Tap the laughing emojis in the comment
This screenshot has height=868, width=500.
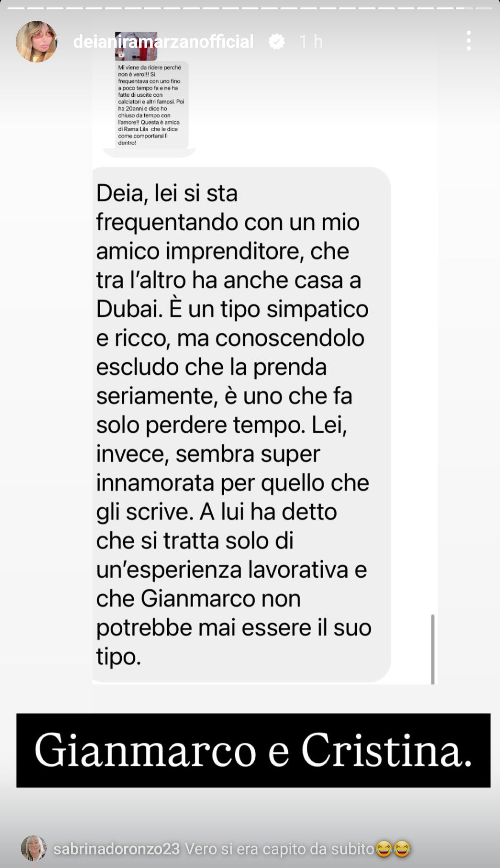tap(393, 849)
